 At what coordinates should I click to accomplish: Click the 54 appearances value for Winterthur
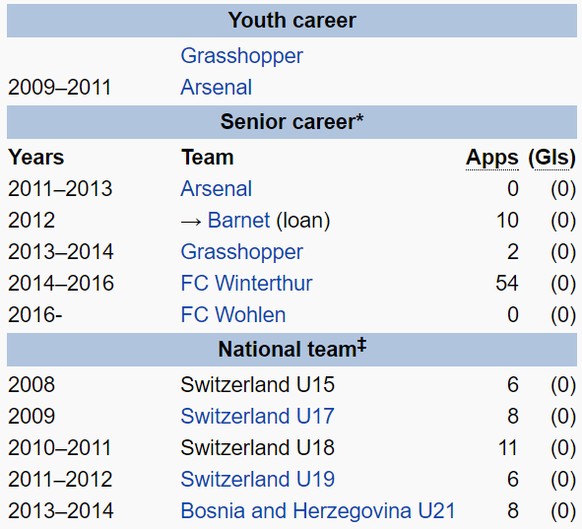click(x=507, y=283)
